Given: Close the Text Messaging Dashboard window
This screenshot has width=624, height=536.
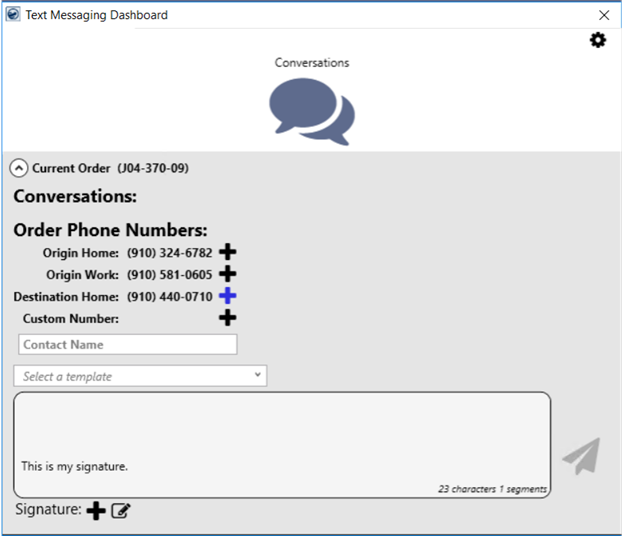Looking at the screenshot, I should [x=604, y=15].
